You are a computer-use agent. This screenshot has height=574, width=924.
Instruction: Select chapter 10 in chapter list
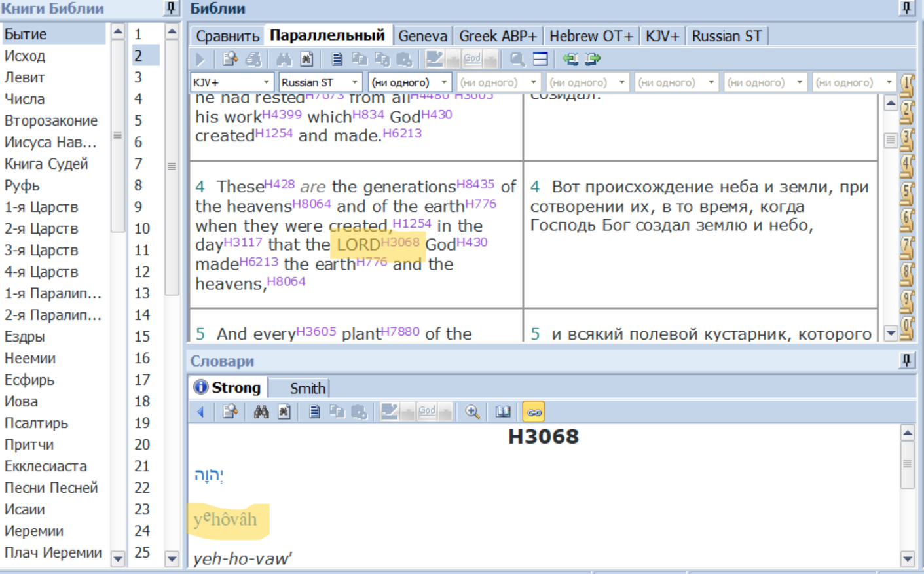coord(142,228)
